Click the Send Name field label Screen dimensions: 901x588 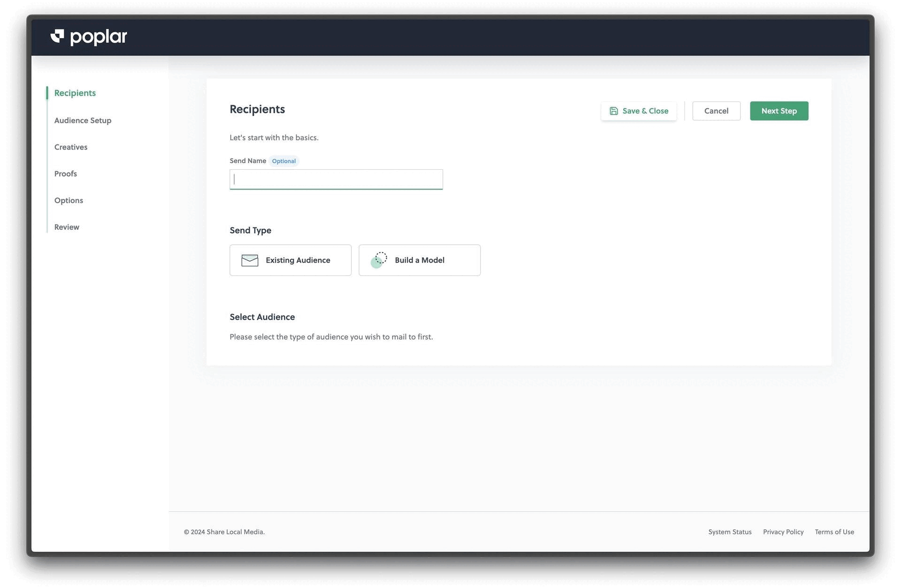248,161
